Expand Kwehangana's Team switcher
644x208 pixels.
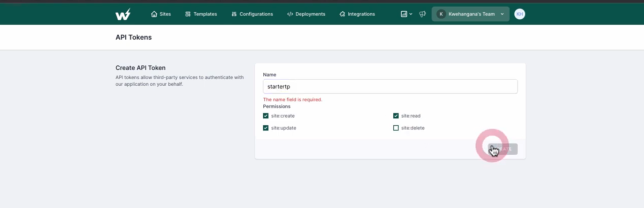pyautogui.click(x=470, y=14)
